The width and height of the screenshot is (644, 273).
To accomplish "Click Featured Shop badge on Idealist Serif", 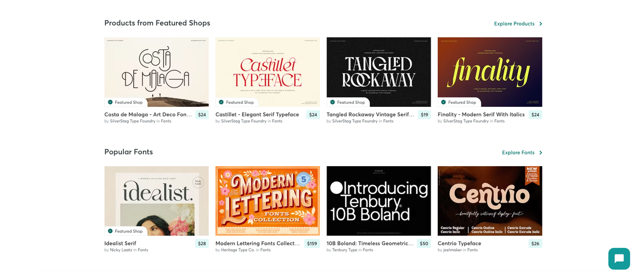I will pos(125,231).
